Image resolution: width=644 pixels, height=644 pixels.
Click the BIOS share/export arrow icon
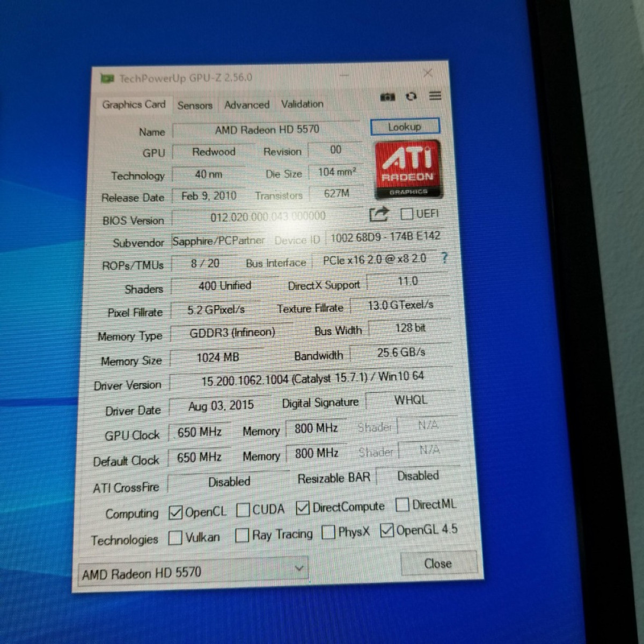[x=379, y=215]
